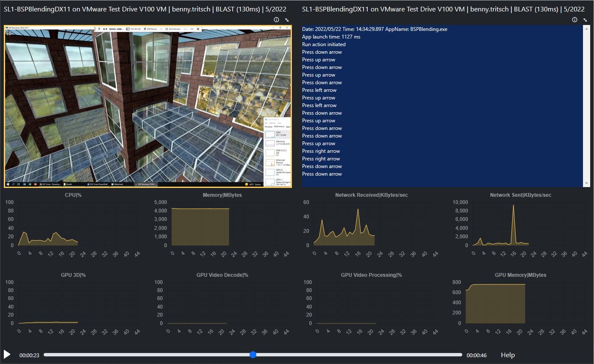Click the search icon on the taskbar
The height and width of the screenshot is (364, 594).
14,184
